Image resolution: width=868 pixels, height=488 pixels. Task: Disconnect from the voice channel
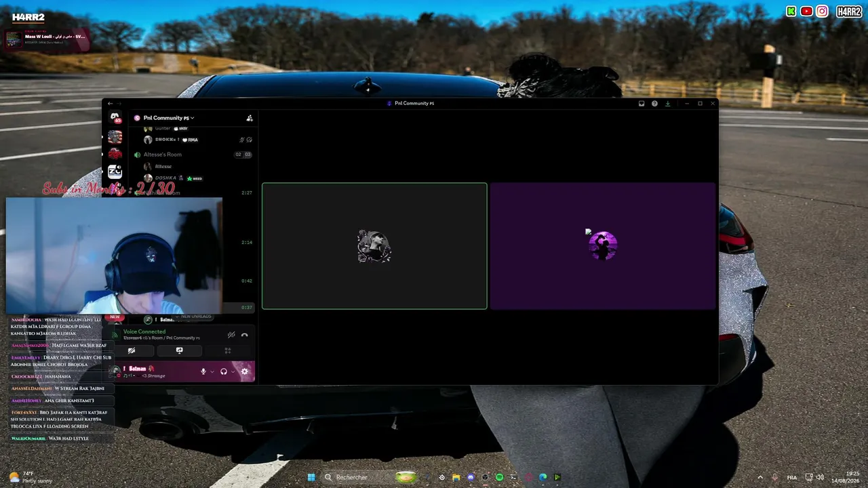pyautogui.click(x=245, y=335)
